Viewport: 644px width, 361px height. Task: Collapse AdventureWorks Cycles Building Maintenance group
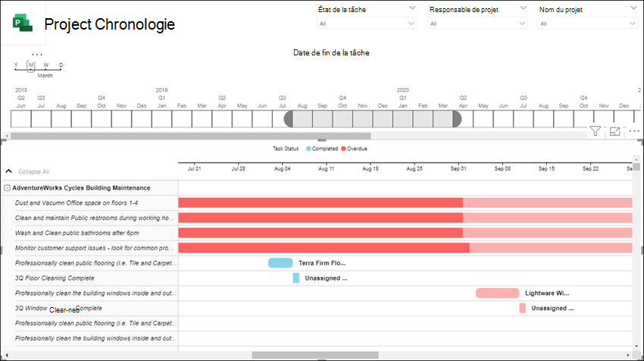click(7, 188)
